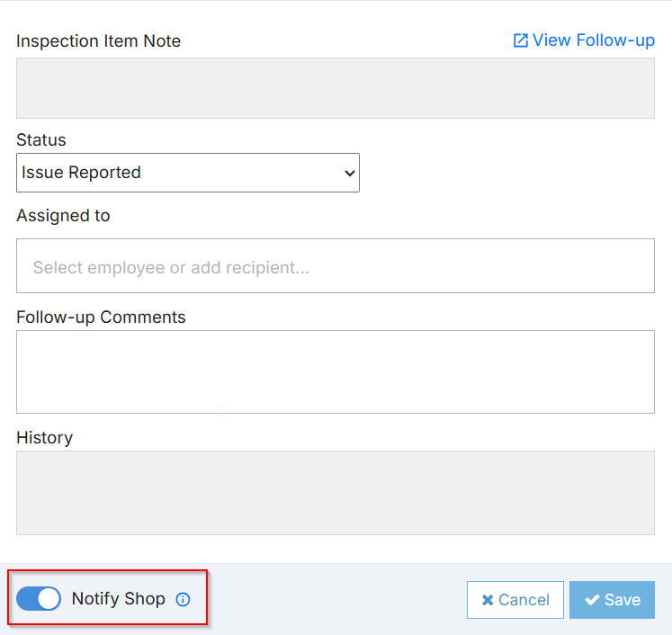Open the Assigned to employee selector

click(x=335, y=266)
